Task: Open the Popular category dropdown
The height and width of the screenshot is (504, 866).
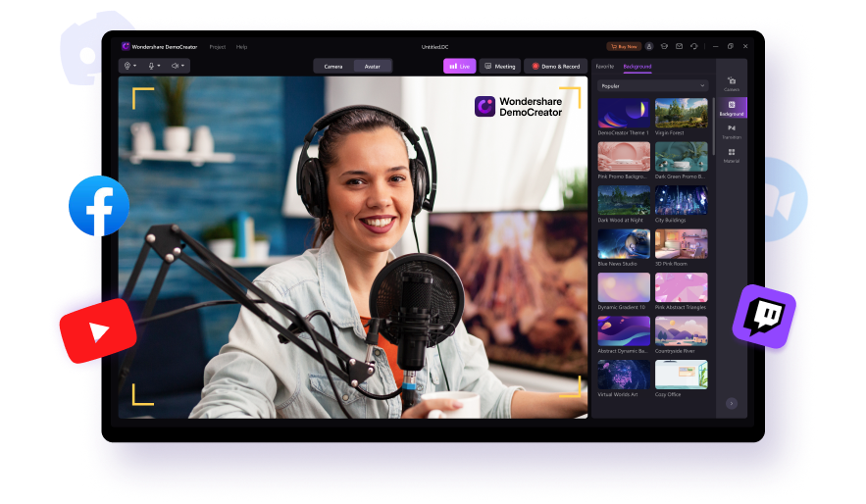Action: (652, 86)
